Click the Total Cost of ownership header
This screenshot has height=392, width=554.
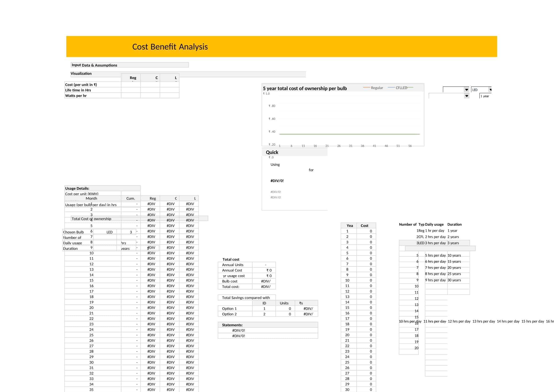point(91,219)
